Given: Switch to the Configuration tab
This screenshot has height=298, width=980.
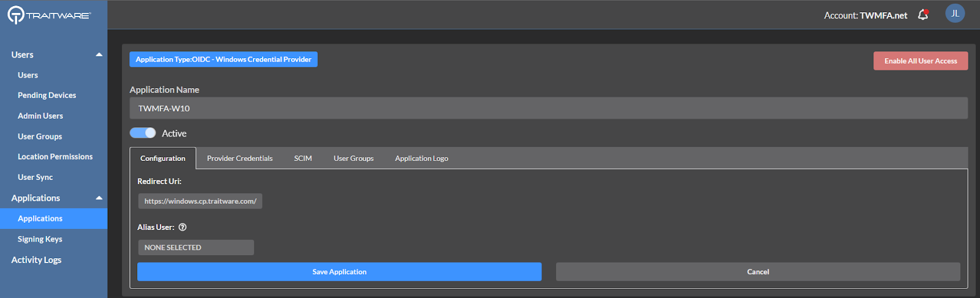Looking at the screenshot, I should click(163, 158).
